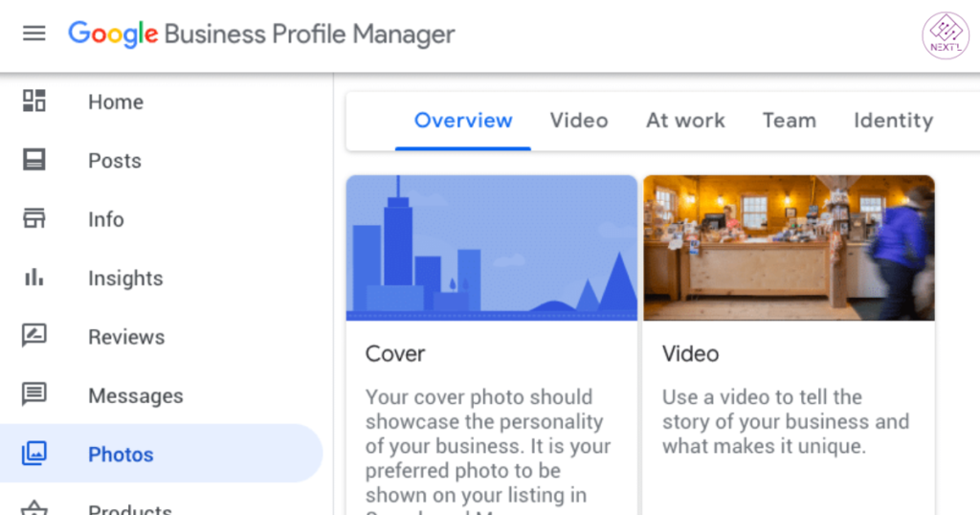Viewport: 980px width, 515px height.
Task: Click the Video card heading
Action: (x=691, y=354)
